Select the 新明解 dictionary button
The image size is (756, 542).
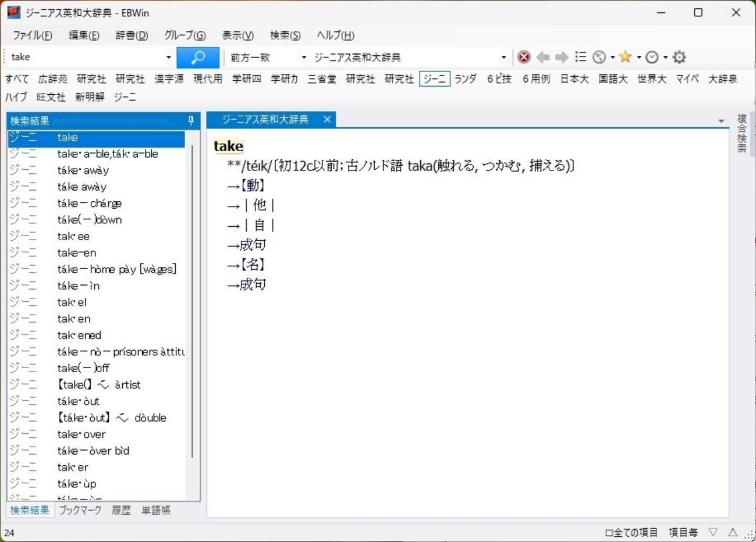[90, 97]
